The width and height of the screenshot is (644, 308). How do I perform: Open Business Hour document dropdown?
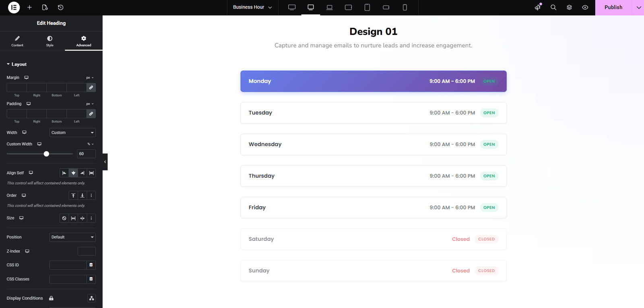pyautogui.click(x=252, y=7)
